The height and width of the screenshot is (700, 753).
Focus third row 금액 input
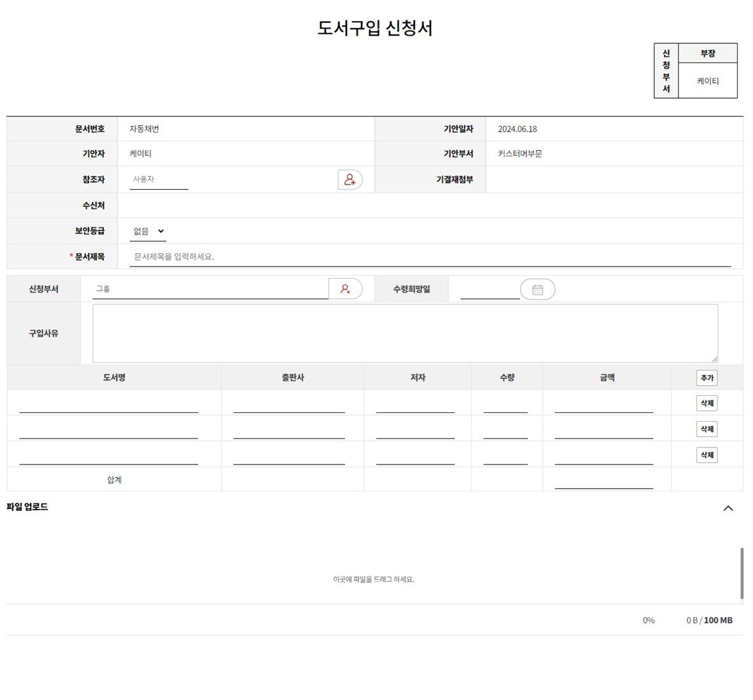(604, 456)
